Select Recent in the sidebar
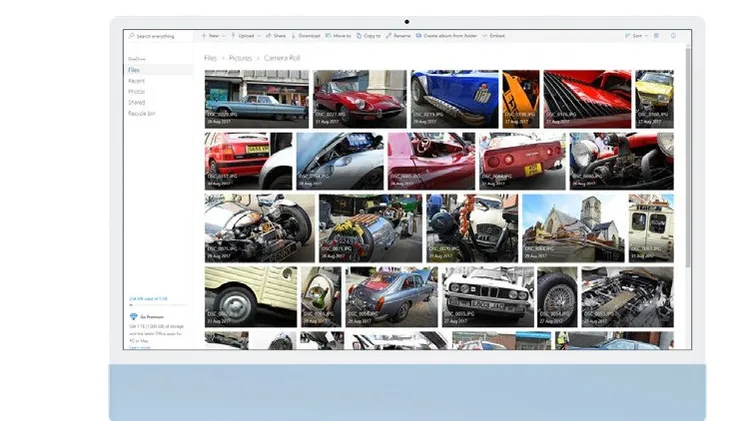The height and width of the screenshot is (421, 750). [x=158, y=81]
